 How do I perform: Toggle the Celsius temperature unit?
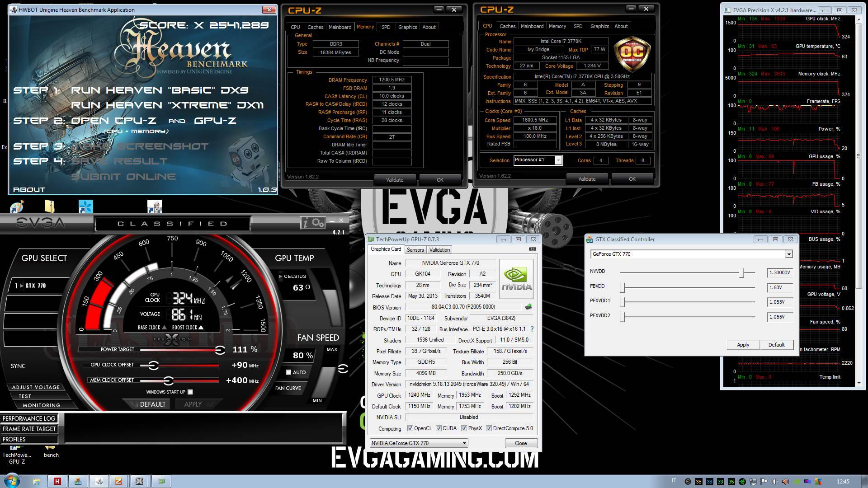292,276
